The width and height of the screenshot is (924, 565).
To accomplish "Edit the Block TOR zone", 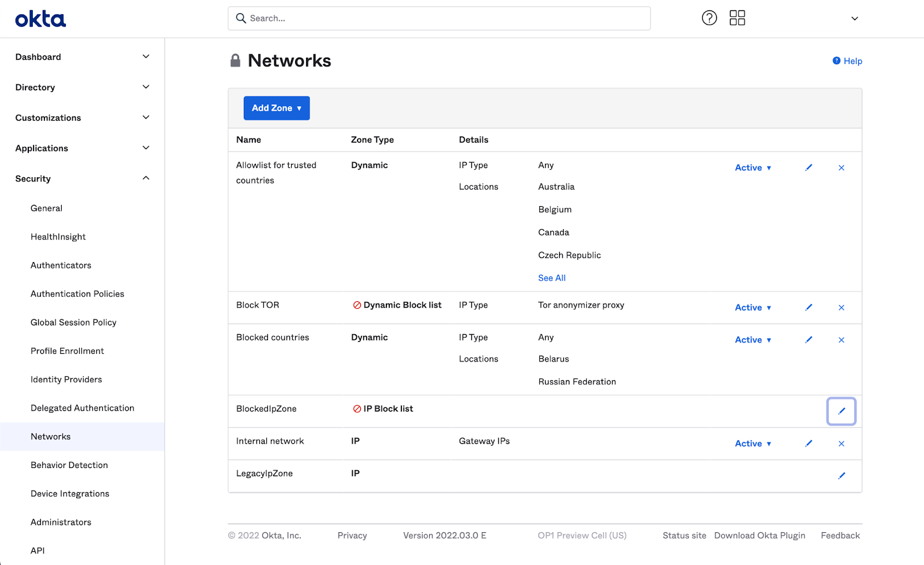I will 808,308.
